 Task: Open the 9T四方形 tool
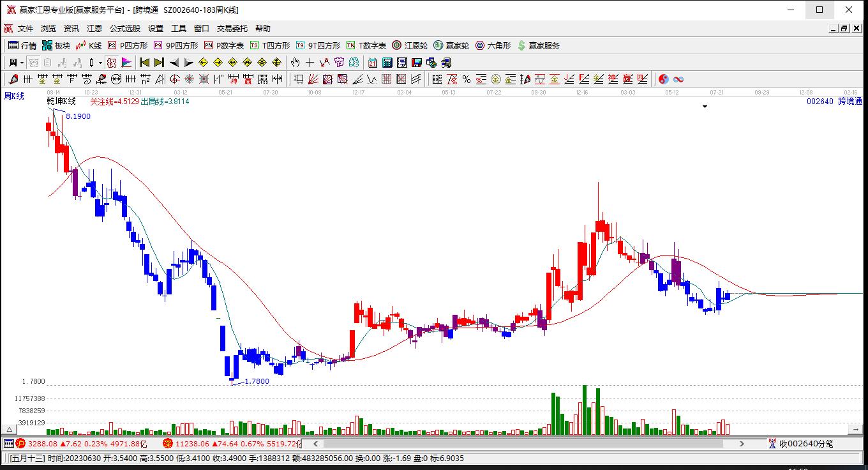tap(317, 45)
